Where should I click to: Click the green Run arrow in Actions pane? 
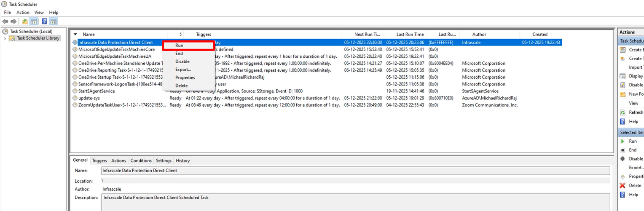click(x=623, y=142)
